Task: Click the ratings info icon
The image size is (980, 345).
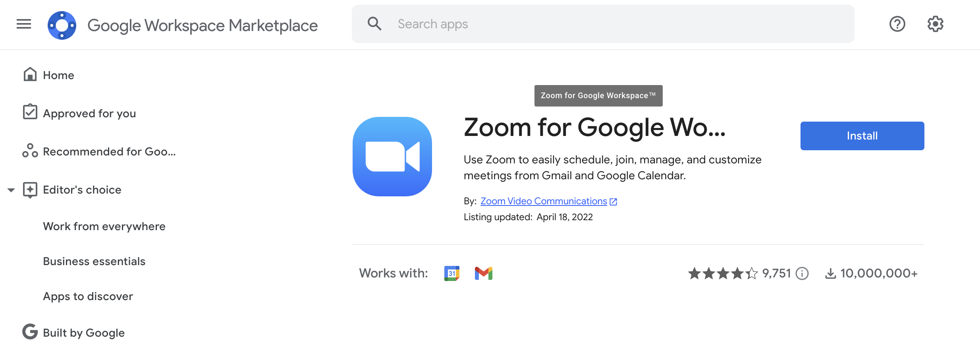Action: [802, 273]
